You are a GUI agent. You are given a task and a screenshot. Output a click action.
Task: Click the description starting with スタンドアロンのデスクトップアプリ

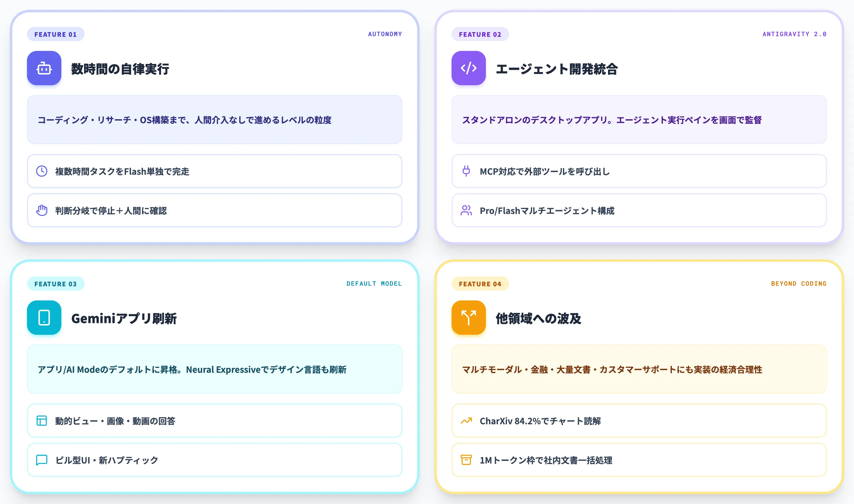tap(612, 120)
